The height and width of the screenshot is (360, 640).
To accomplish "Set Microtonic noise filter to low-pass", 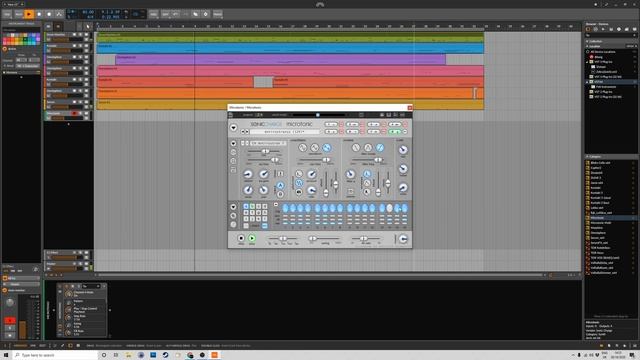I will click(x=356, y=147).
